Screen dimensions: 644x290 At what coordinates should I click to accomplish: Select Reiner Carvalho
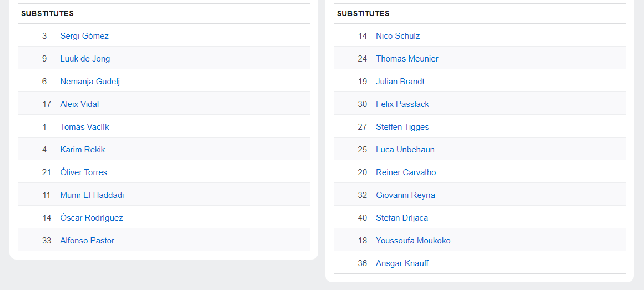(x=406, y=172)
